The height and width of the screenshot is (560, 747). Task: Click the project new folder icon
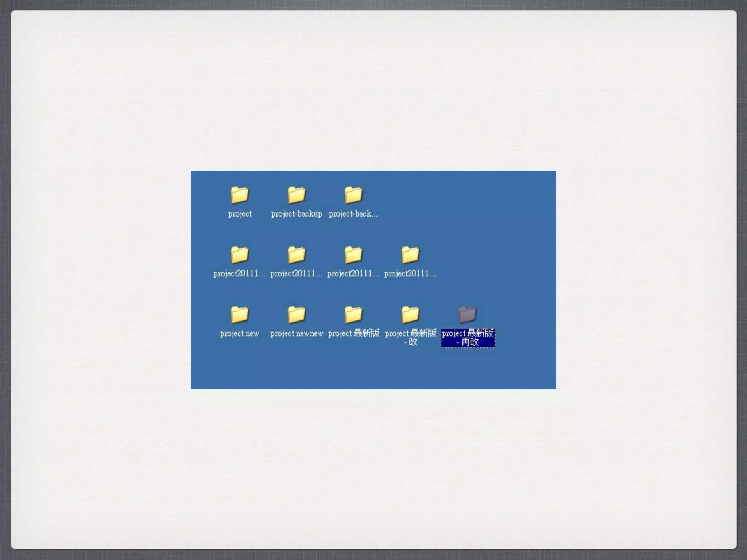point(240,314)
